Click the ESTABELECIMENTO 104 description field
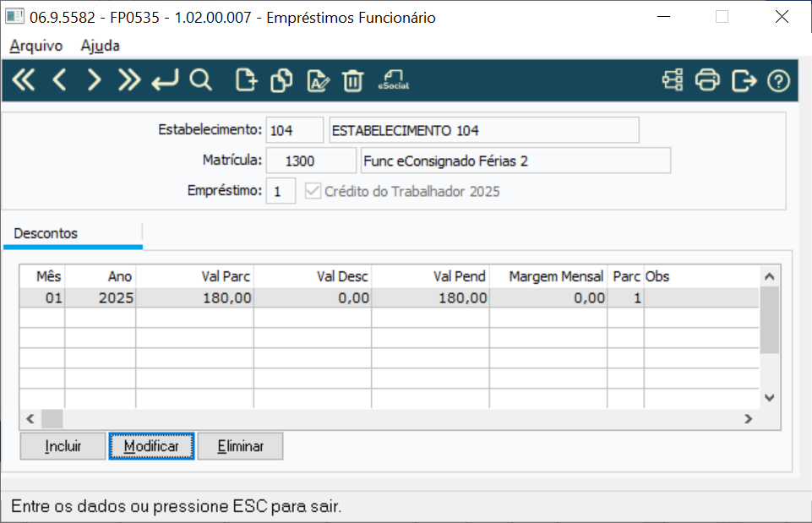812x523 pixels. [x=484, y=130]
